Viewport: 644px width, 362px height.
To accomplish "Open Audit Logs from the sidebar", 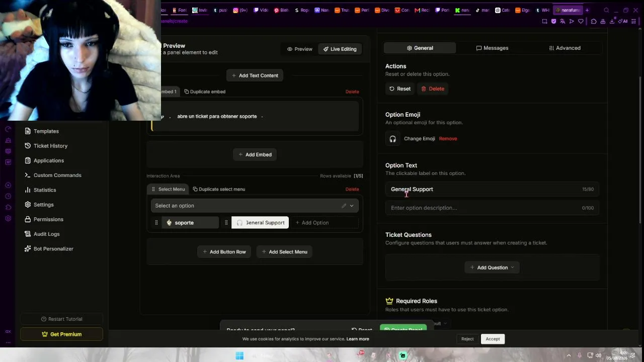I will [x=42, y=234].
